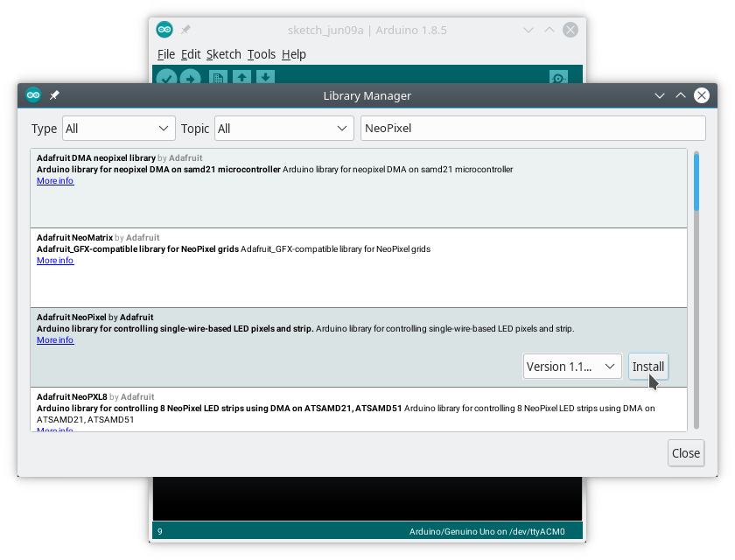Open More info for Adafruit NeoMatrix
Viewport: 735px width, 560px height.
click(55, 261)
